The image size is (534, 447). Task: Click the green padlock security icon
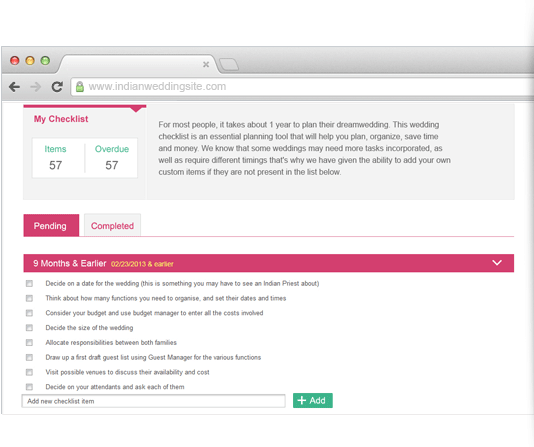tap(80, 86)
